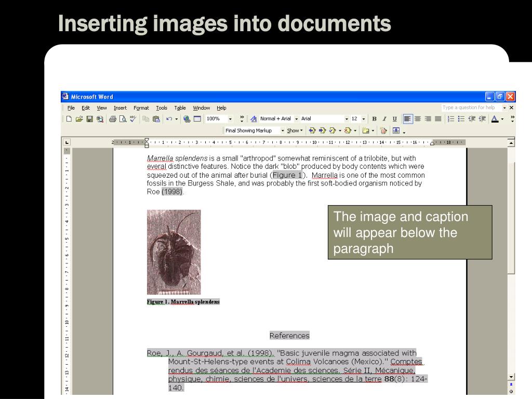Increase paragraph indent
The image size is (532, 399).
tap(482, 119)
